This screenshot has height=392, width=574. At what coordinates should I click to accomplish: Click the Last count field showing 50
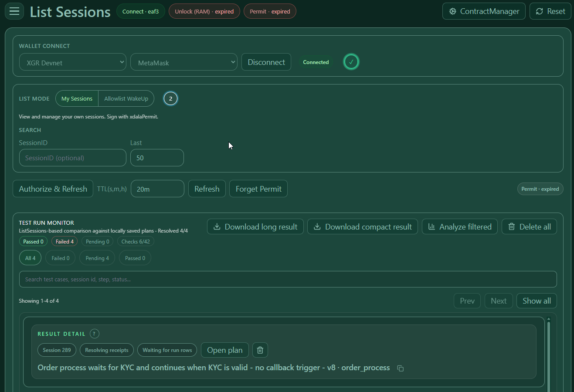(x=157, y=158)
